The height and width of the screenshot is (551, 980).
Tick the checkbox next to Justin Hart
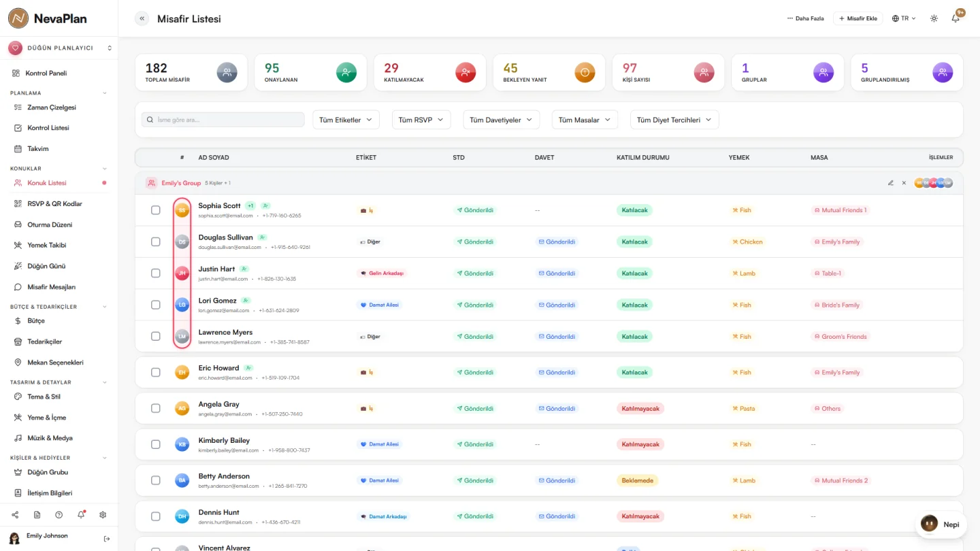tap(156, 273)
